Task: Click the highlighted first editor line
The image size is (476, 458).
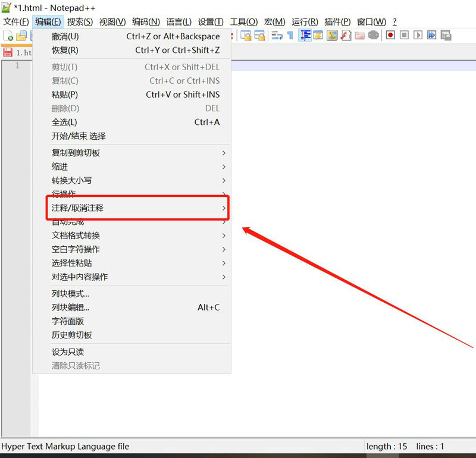Action: click(x=353, y=66)
